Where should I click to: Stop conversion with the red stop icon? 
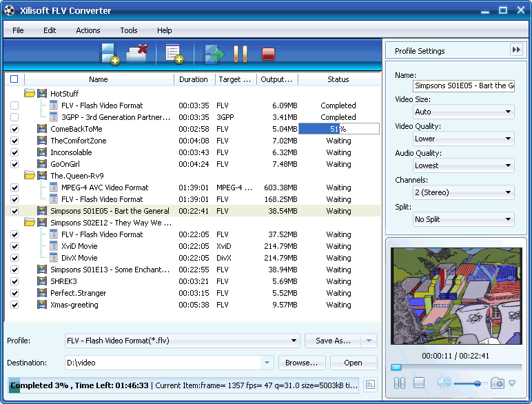point(268,54)
